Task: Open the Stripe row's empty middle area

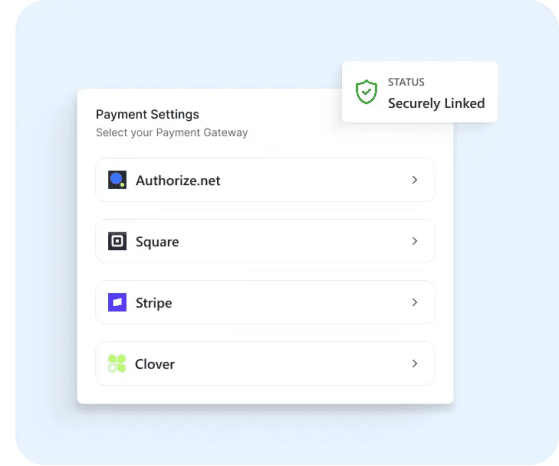Action: (291, 302)
